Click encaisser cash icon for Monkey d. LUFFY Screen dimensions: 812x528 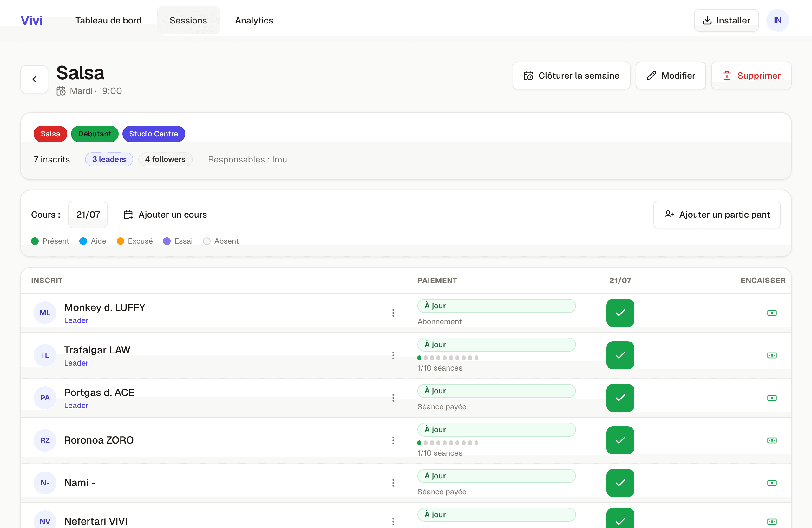772,313
